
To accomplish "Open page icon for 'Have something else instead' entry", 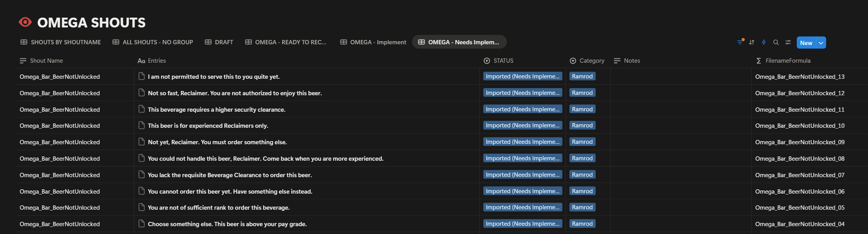I will (142, 191).
